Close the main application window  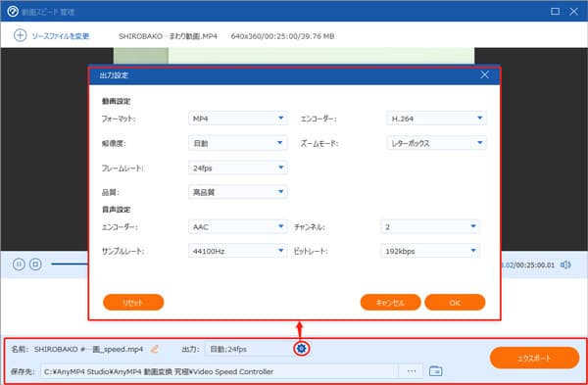pos(573,11)
